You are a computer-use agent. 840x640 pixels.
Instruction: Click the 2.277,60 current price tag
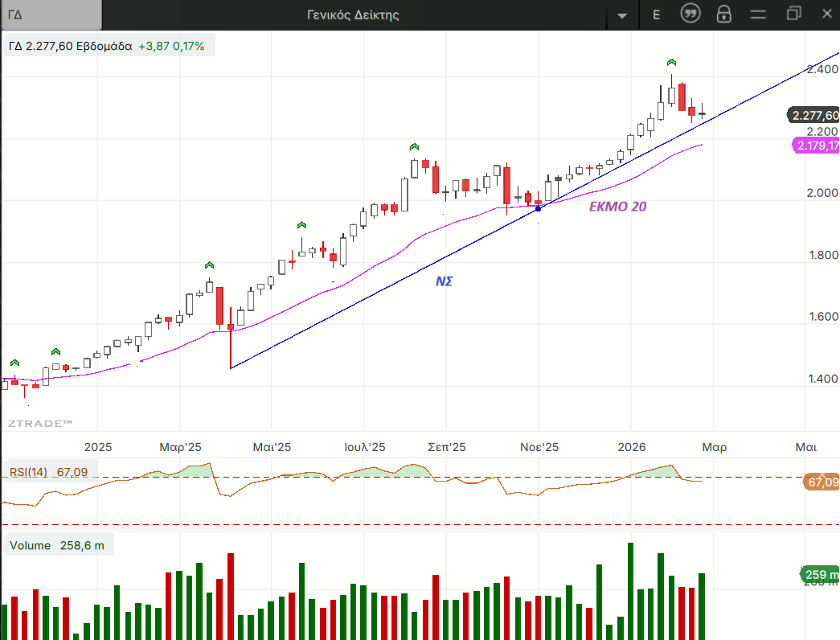pyautogui.click(x=814, y=116)
